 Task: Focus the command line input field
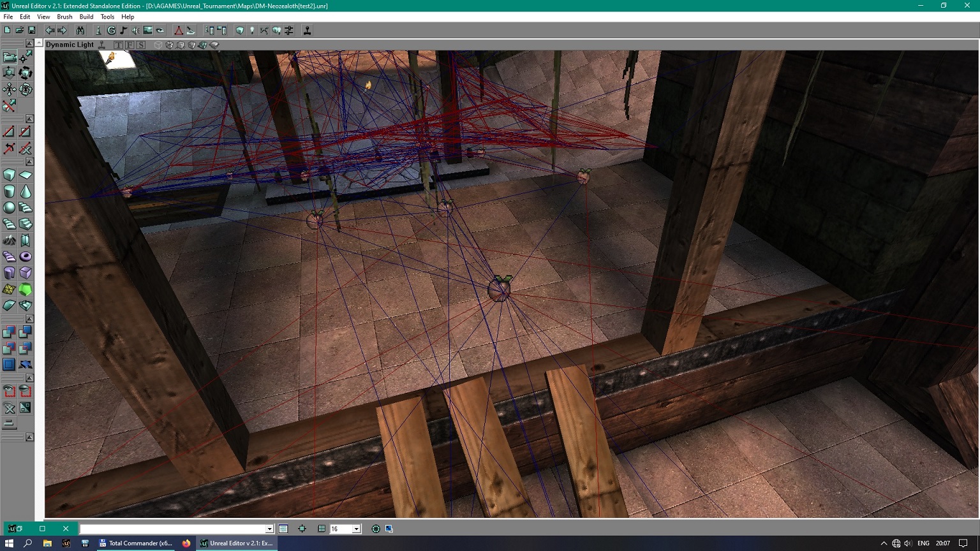[172, 529]
